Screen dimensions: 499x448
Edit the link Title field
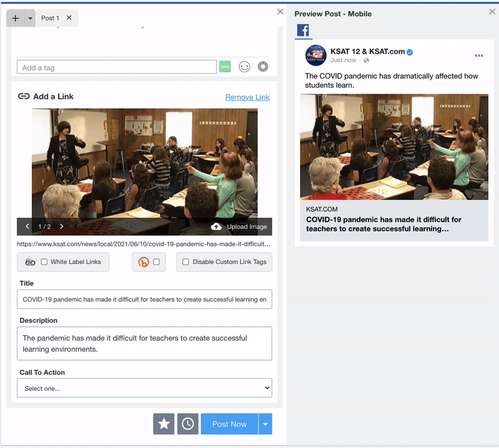tap(145, 299)
